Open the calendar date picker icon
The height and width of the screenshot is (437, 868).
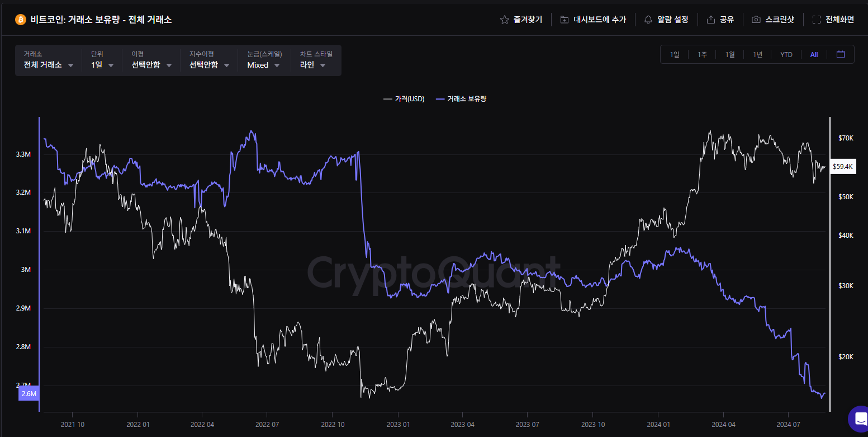841,54
